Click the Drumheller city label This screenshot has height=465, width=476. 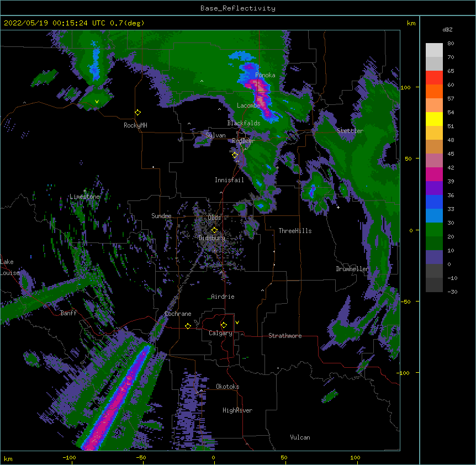[352, 269]
